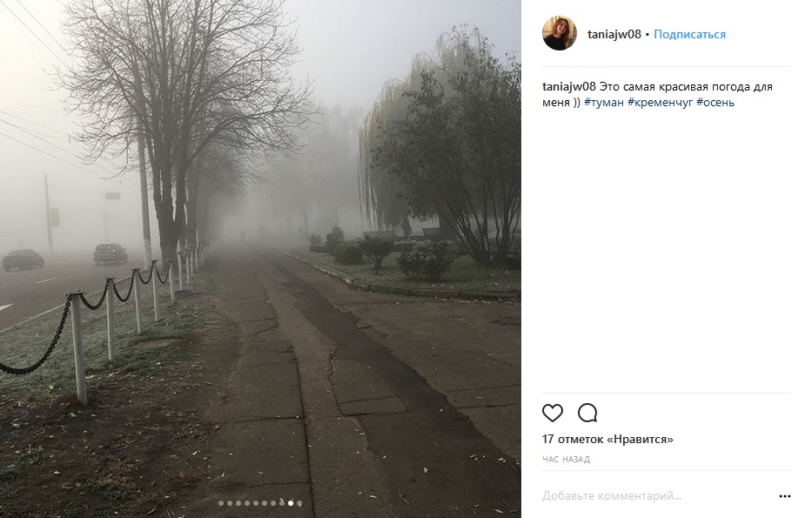Image resolution: width=812 pixels, height=518 pixels.
Task: Select the foggy street photo
Action: point(260,259)
